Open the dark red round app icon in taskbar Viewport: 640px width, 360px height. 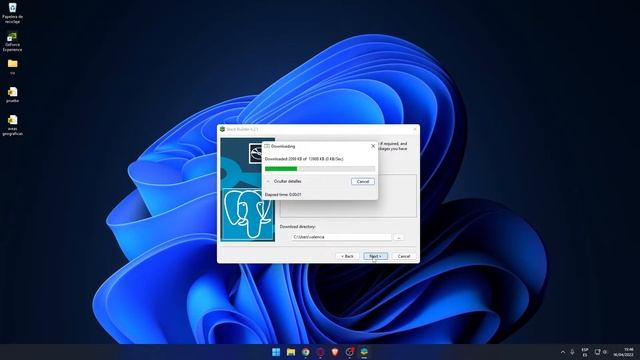(x=320, y=352)
